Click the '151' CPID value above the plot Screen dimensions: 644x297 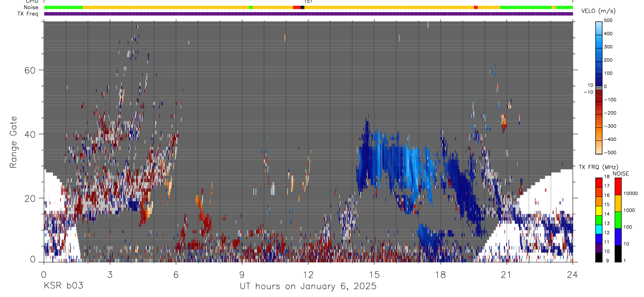(308, 2)
